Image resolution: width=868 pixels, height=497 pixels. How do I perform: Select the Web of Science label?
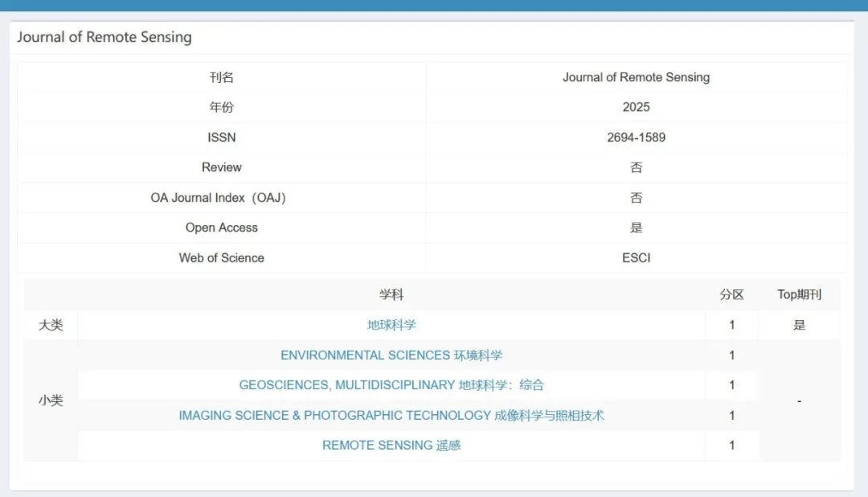tap(222, 258)
